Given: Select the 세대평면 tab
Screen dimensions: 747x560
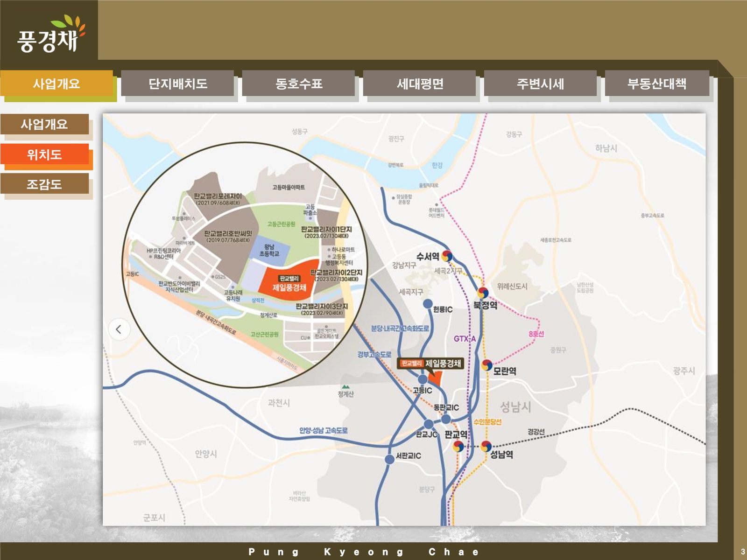Looking at the screenshot, I should (419, 84).
